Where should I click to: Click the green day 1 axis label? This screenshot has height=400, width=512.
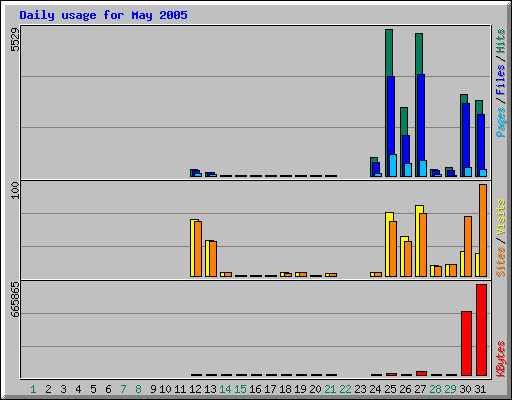click(33, 389)
